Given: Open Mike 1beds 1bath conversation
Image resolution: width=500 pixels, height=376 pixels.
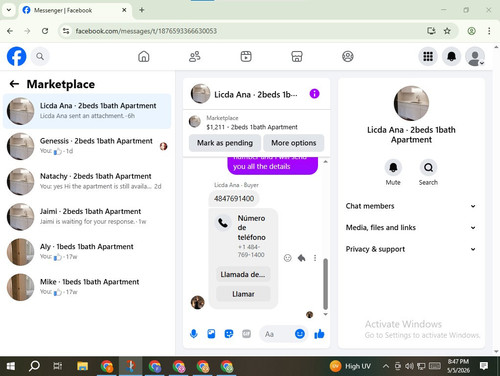Looking at the screenshot, I should 87,287.
